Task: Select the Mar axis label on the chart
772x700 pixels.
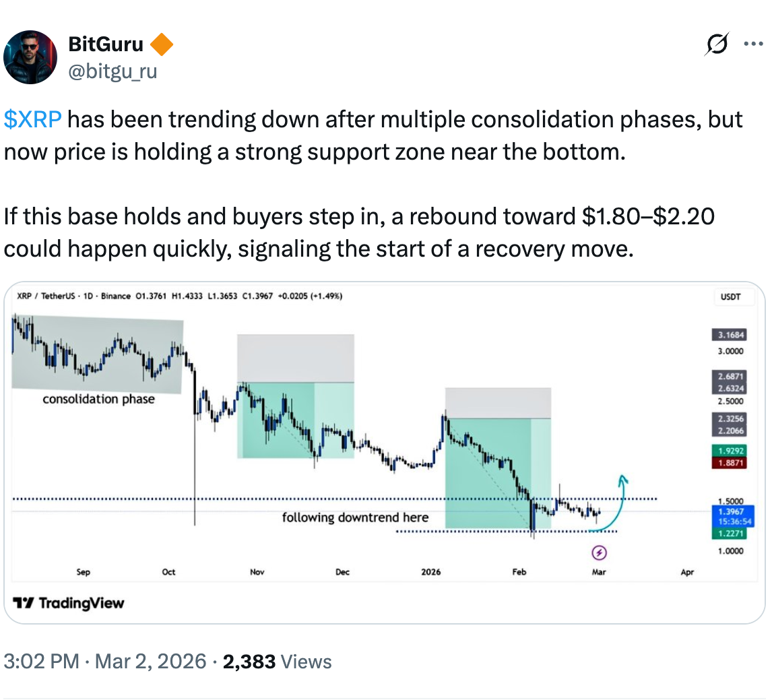Action: click(x=599, y=571)
